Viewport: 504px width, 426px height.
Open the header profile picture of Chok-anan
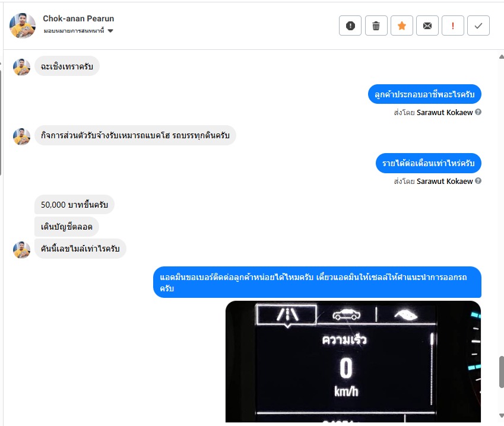point(23,26)
